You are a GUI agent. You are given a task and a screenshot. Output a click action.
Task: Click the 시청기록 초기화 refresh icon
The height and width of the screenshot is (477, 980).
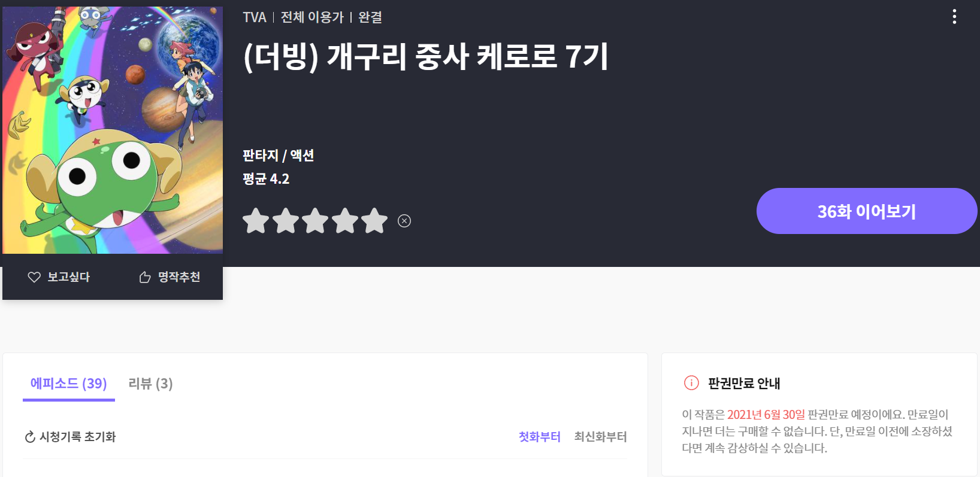(x=30, y=437)
